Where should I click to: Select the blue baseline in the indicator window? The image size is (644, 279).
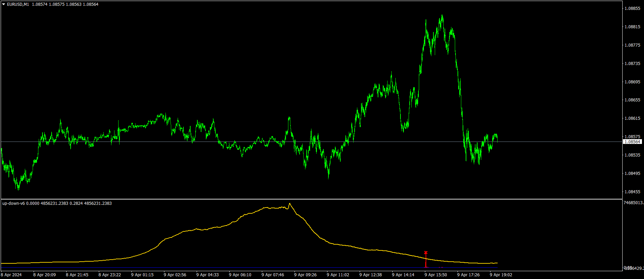coord(249,268)
